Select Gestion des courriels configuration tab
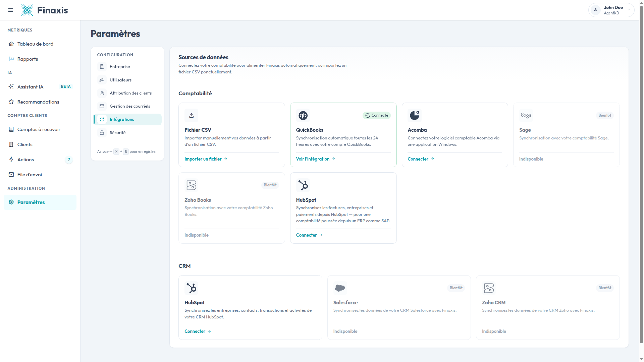Screen dimensions: 644x362 [127, 106]
